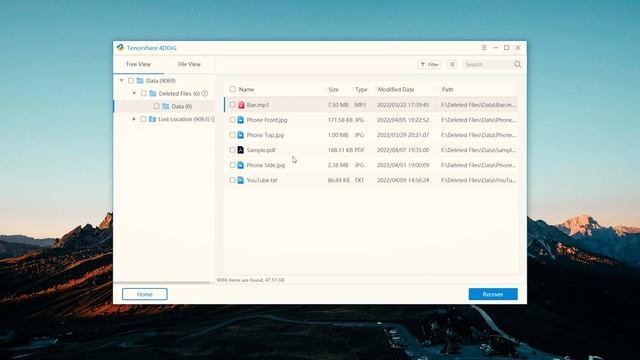
Task: Click the Home button
Action: click(145, 294)
